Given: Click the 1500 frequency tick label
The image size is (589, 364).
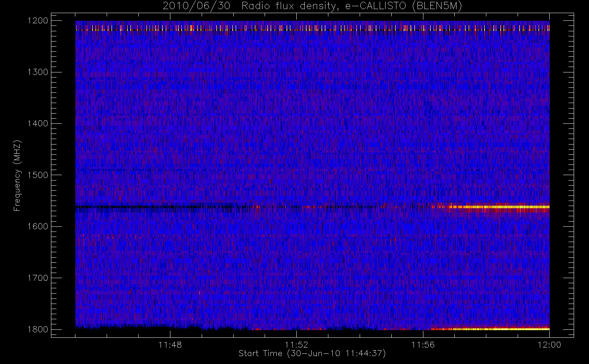Looking at the screenshot, I should [x=38, y=175].
